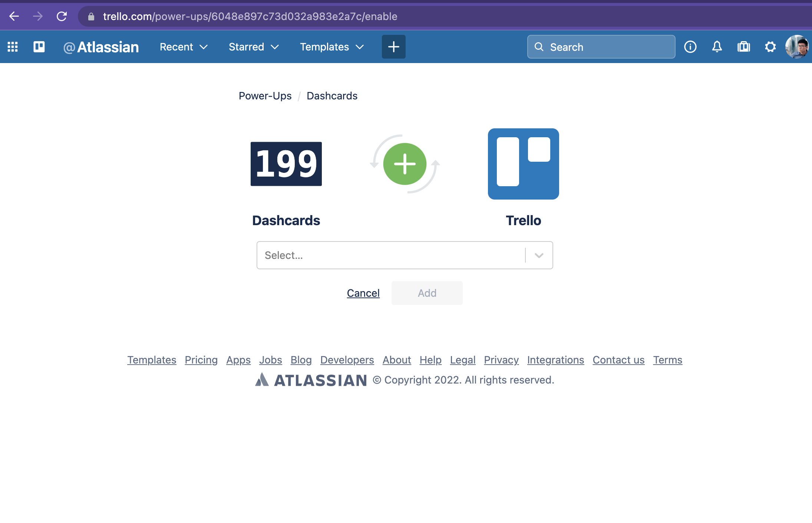This screenshot has width=812, height=523.
Task: Open settings gear icon
Action: [x=770, y=47]
